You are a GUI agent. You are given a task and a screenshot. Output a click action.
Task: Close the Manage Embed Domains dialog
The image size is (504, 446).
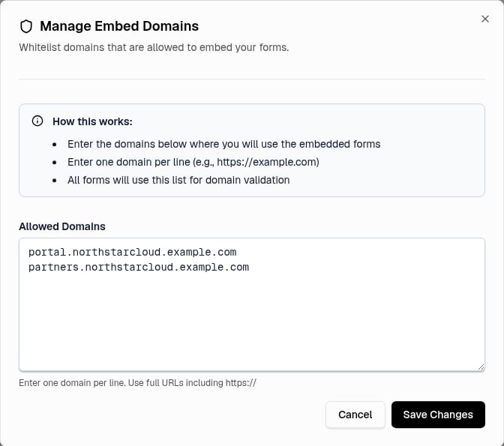coord(485,19)
